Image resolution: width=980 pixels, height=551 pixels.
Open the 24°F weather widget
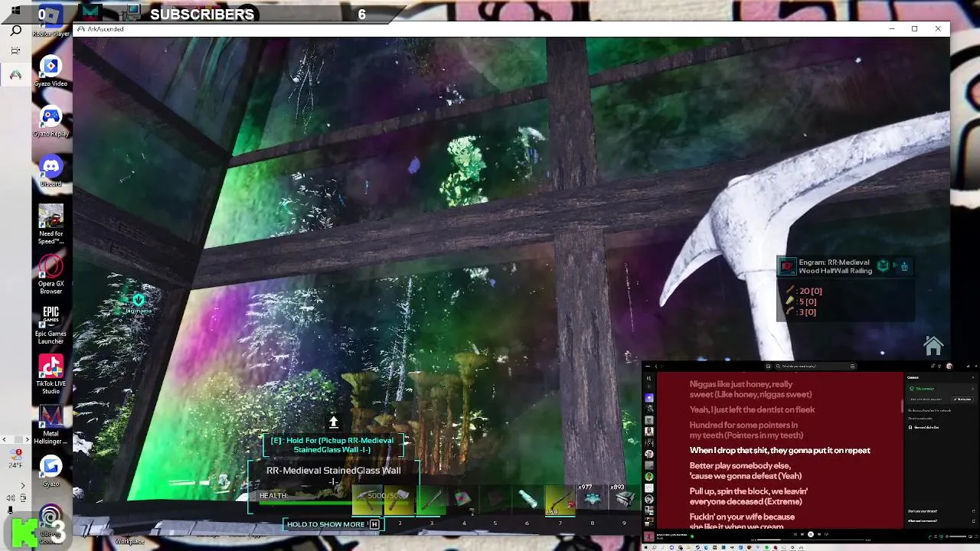15,459
